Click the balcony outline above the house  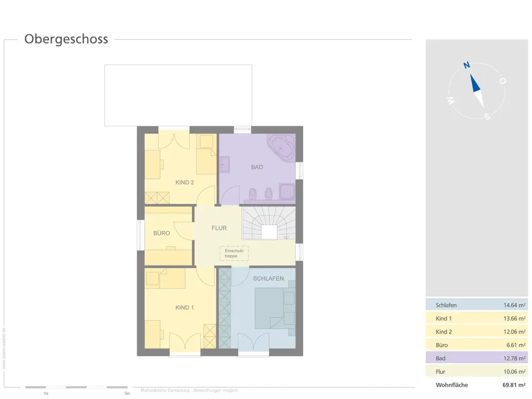point(178,95)
